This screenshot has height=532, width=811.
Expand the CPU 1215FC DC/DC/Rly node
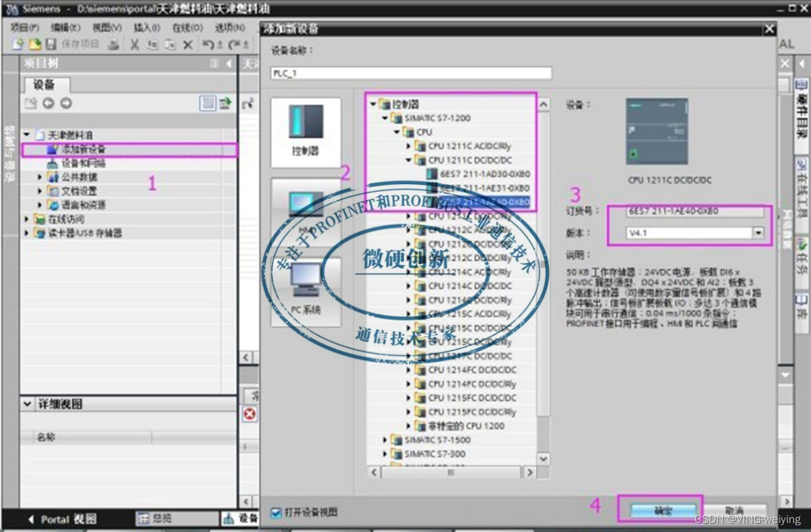click(409, 412)
